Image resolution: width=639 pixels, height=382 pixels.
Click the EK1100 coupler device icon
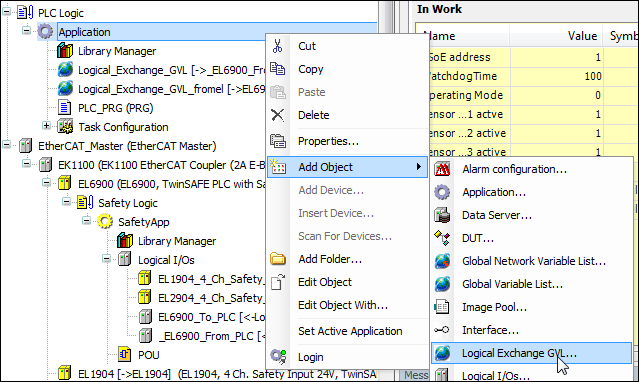[45, 165]
